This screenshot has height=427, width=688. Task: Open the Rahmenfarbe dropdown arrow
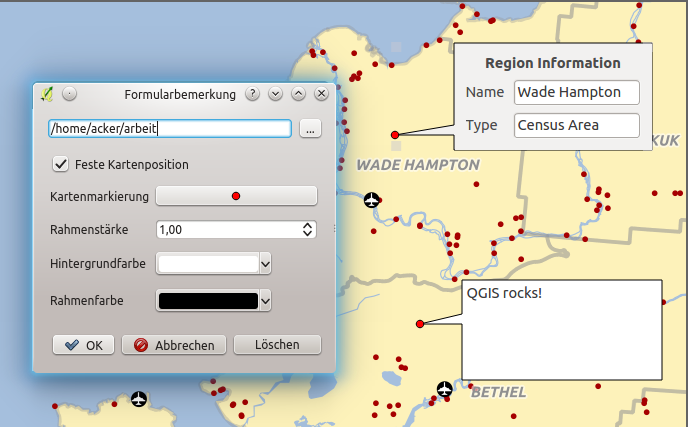(x=265, y=300)
